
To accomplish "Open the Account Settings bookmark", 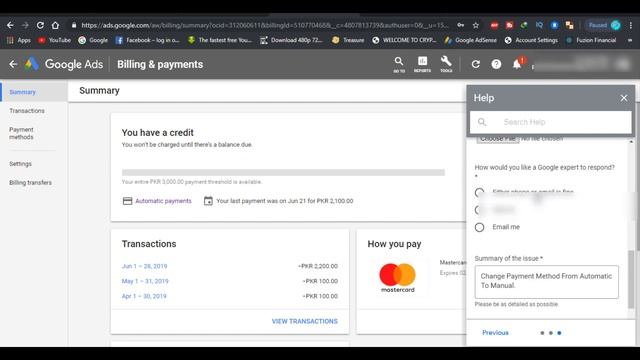I will [x=531, y=40].
